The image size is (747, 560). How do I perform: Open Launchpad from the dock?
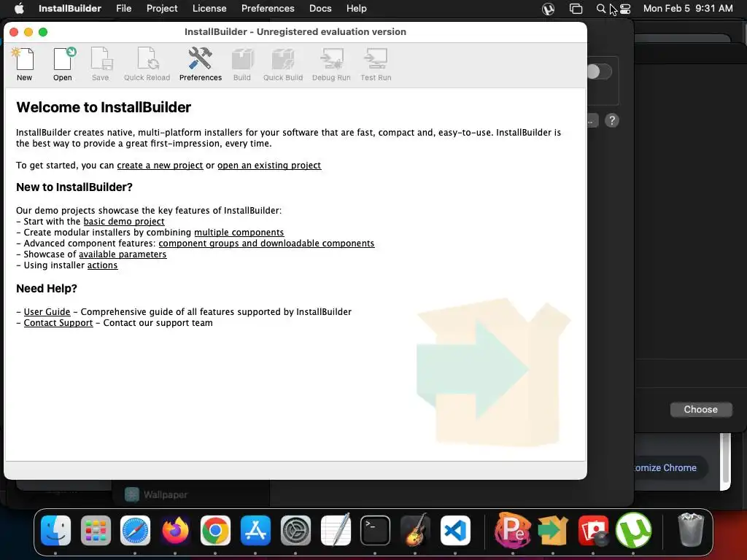coord(96,530)
